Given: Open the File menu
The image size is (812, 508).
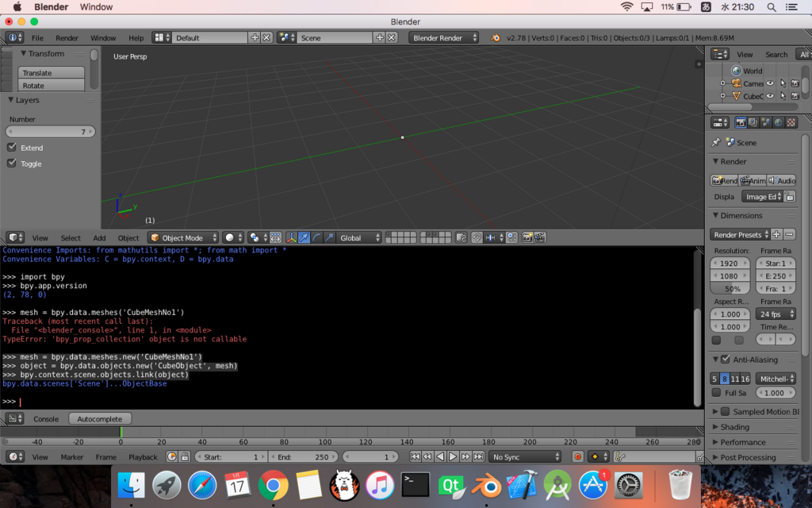Looking at the screenshot, I should click(x=37, y=37).
